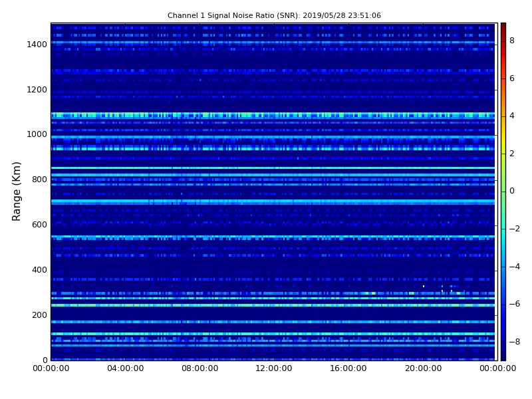Click the 'Range (Km)' y-axis label
This screenshot has height=399, width=532.
[16, 192]
